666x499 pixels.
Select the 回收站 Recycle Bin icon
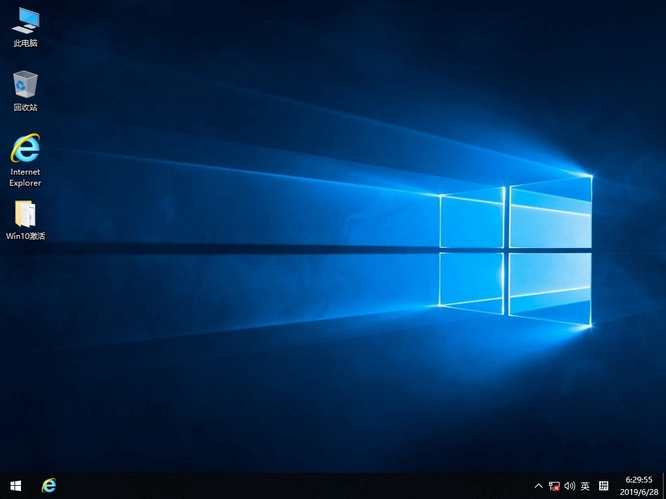pyautogui.click(x=25, y=84)
